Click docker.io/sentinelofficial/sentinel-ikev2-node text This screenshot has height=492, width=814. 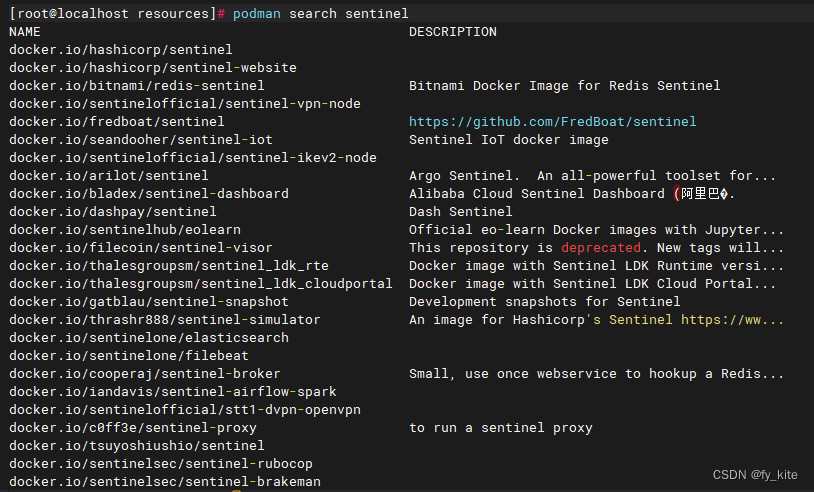[193, 158]
